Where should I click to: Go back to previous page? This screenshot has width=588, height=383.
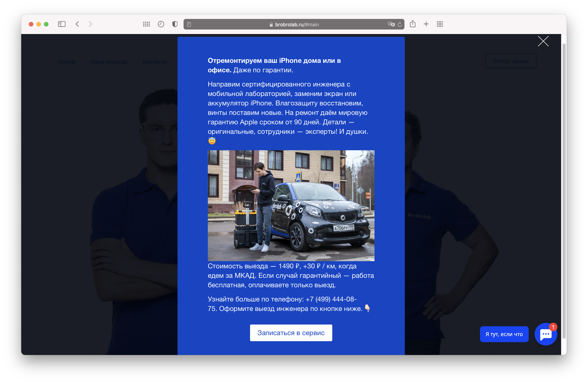pyautogui.click(x=77, y=24)
